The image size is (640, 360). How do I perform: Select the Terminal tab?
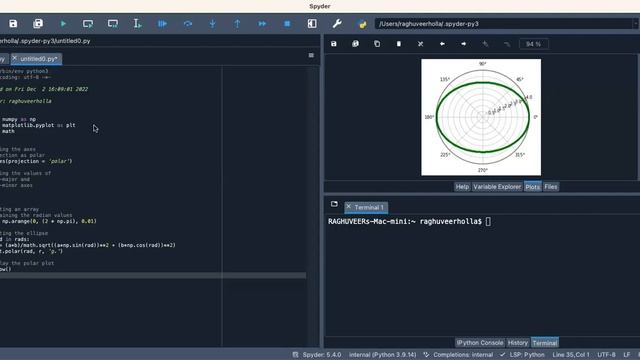coord(544,342)
